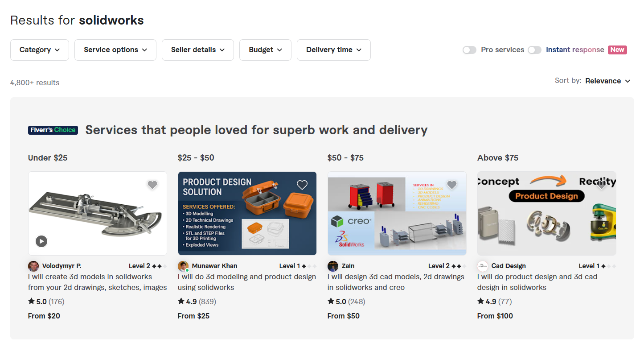644x343 pixels.
Task: Expand the Delivery time filter
Action: point(333,50)
